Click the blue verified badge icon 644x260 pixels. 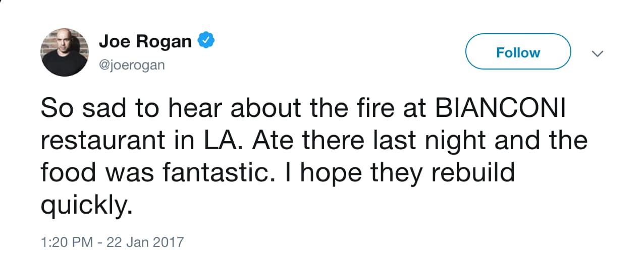pos(206,41)
